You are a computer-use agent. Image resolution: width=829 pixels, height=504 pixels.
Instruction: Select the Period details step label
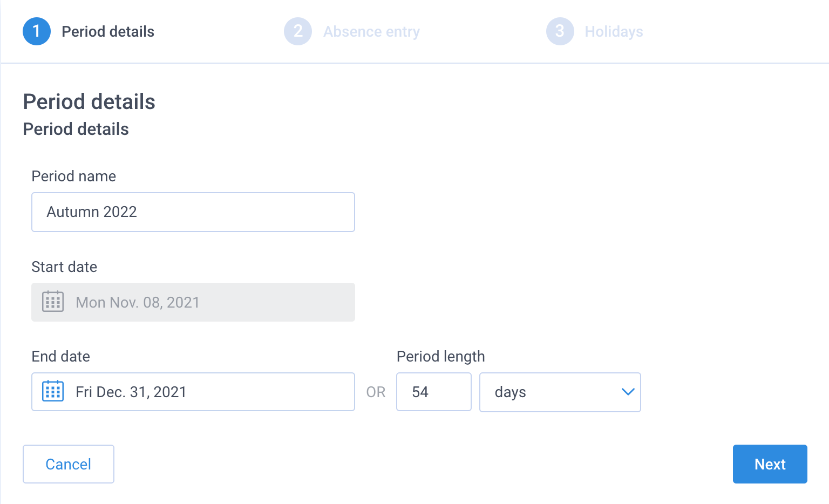108,32
